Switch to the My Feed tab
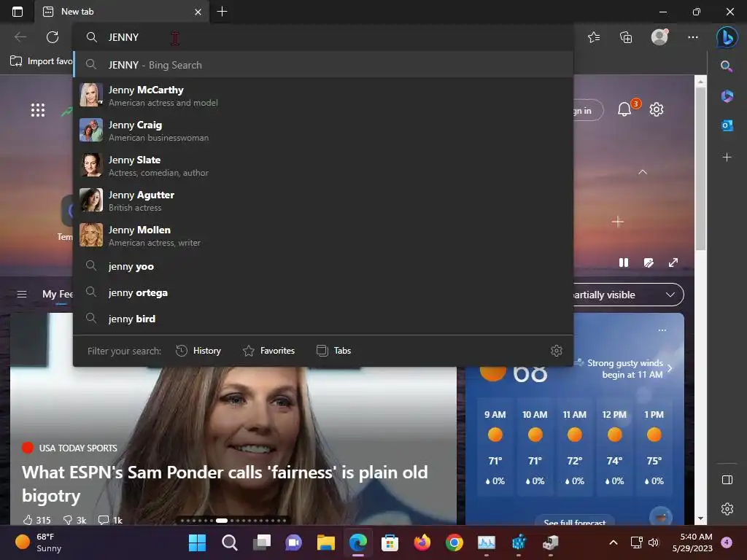 click(x=57, y=295)
